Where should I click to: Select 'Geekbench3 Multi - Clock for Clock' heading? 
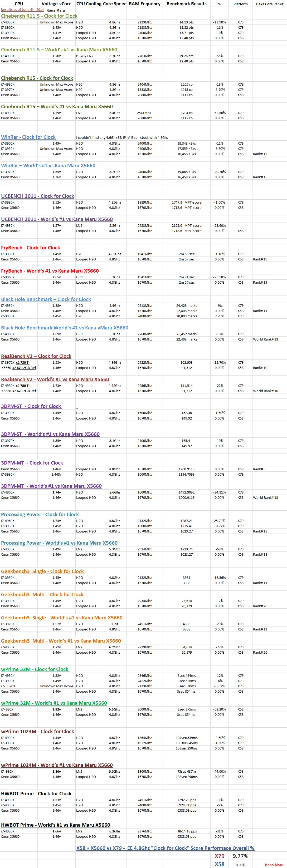click(x=42, y=594)
